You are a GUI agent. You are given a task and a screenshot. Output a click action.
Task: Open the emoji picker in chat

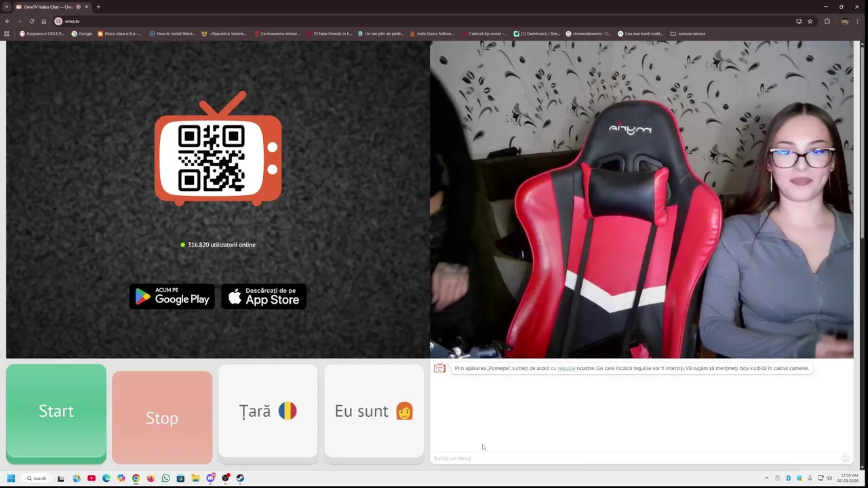845,458
